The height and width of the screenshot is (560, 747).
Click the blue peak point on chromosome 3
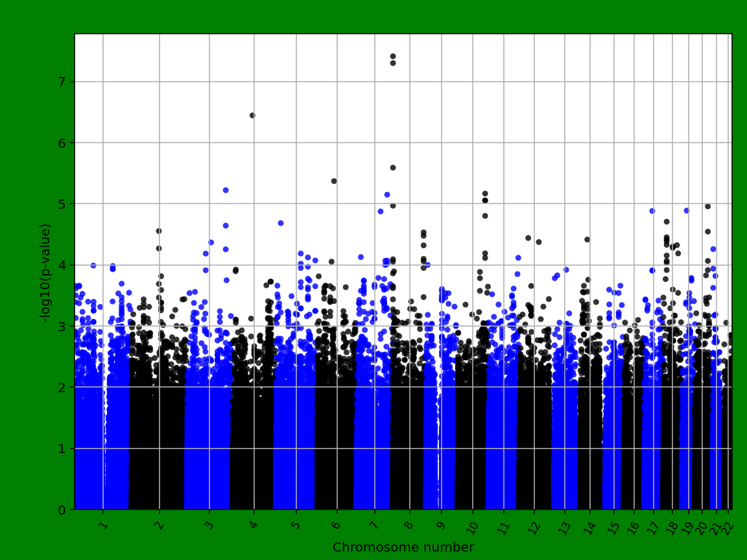225,189
